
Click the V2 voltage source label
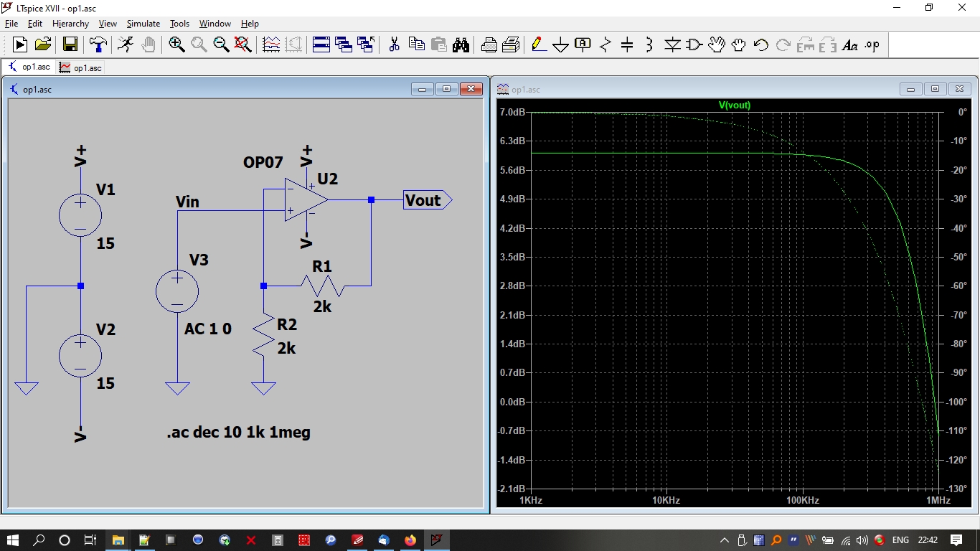105,329
